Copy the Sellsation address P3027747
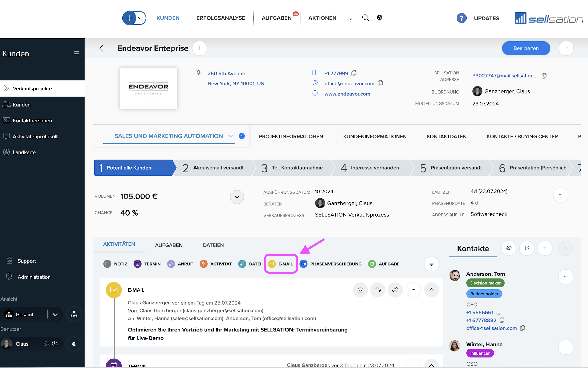This screenshot has height=368, width=588. point(544,76)
